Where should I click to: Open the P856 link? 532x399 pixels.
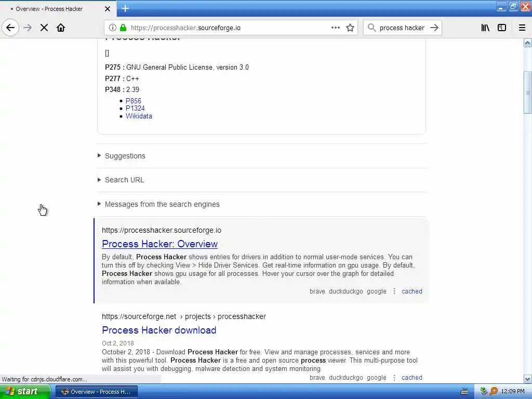pos(134,101)
